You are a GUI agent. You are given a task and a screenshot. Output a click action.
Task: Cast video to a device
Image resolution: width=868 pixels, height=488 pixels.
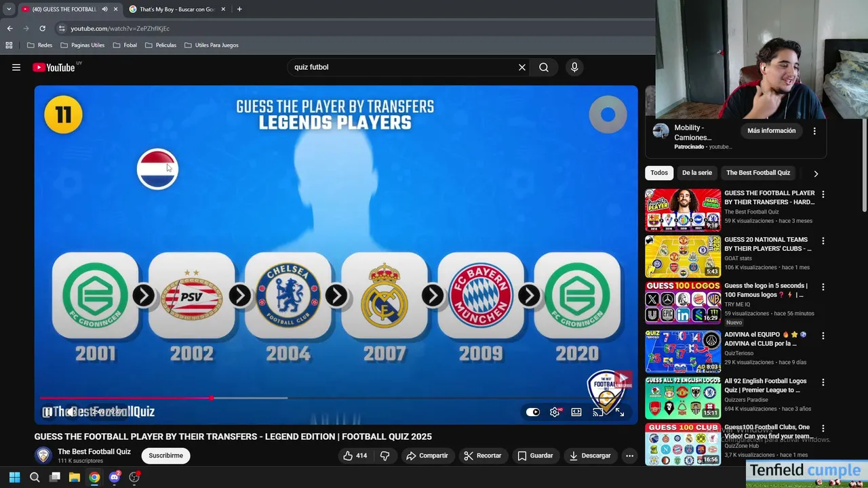[597, 412]
